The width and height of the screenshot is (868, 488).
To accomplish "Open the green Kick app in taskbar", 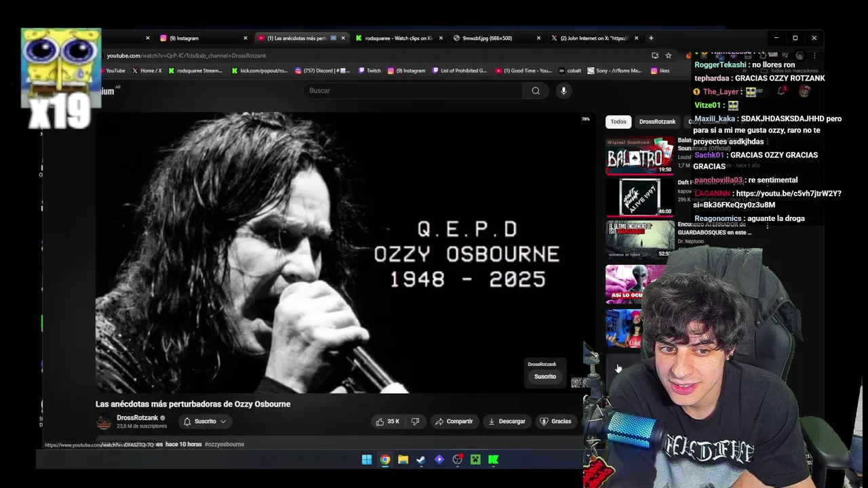I will coord(493,460).
